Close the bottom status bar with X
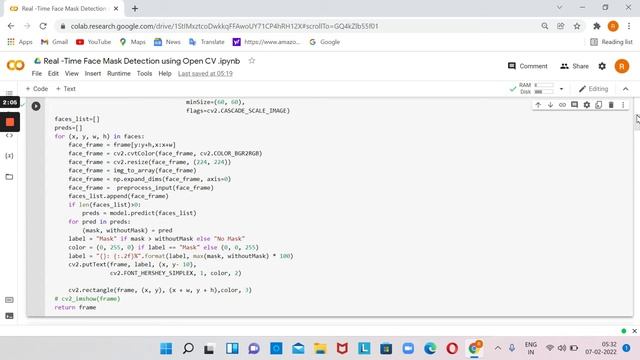 click(634, 331)
